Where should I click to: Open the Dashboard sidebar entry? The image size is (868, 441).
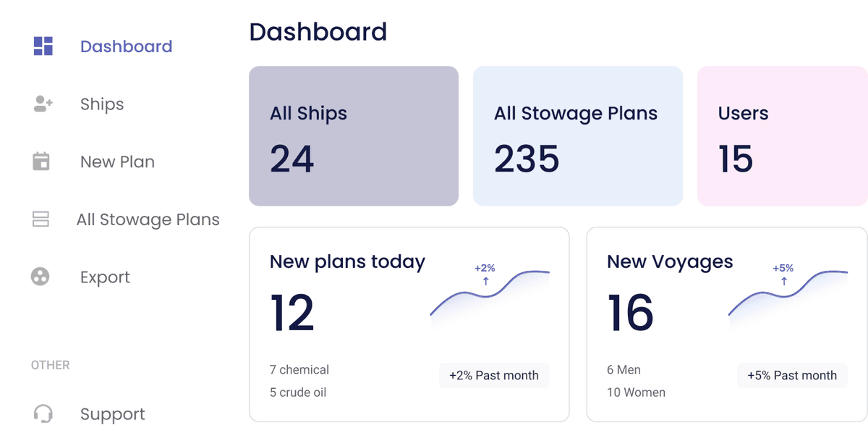pyautogui.click(x=126, y=46)
